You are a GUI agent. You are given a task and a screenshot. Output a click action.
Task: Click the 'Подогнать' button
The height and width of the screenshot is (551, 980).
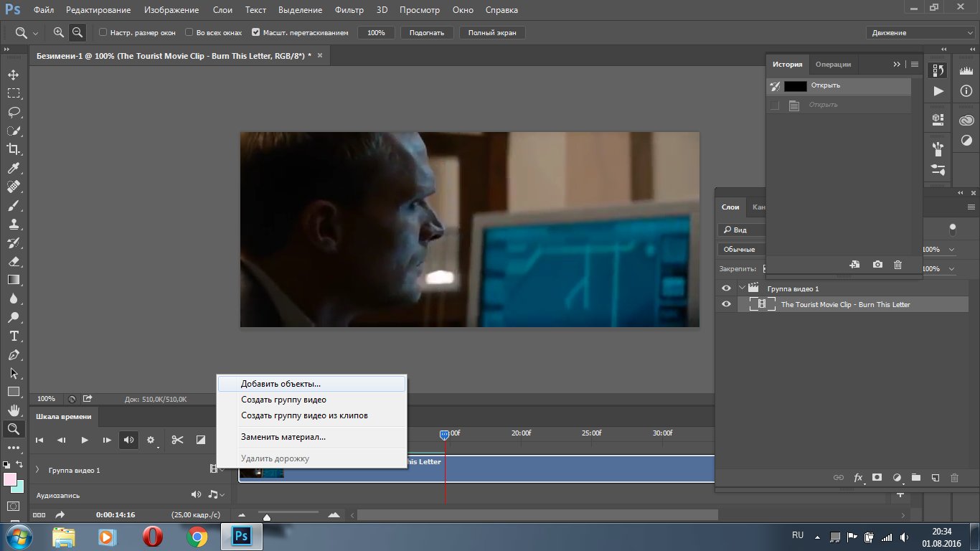(427, 32)
